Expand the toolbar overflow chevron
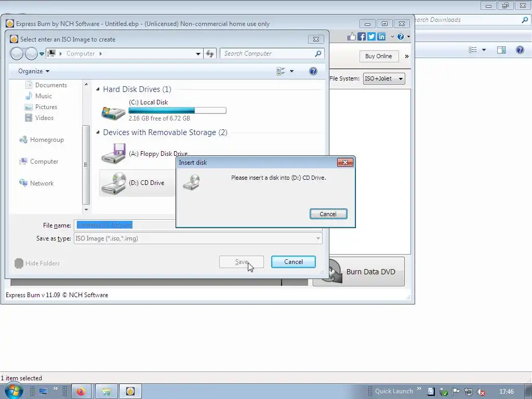 click(406, 56)
